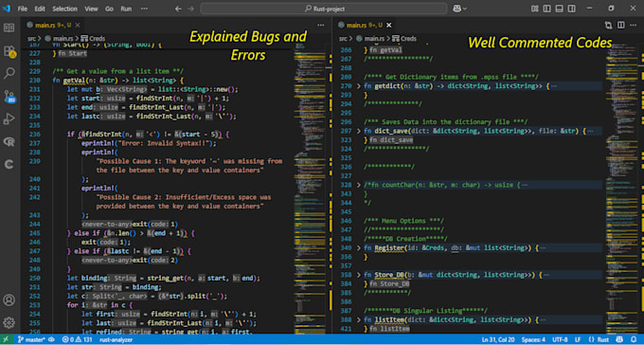Click the status bar icon left of the bell
The image size is (644, 345).
620,340
